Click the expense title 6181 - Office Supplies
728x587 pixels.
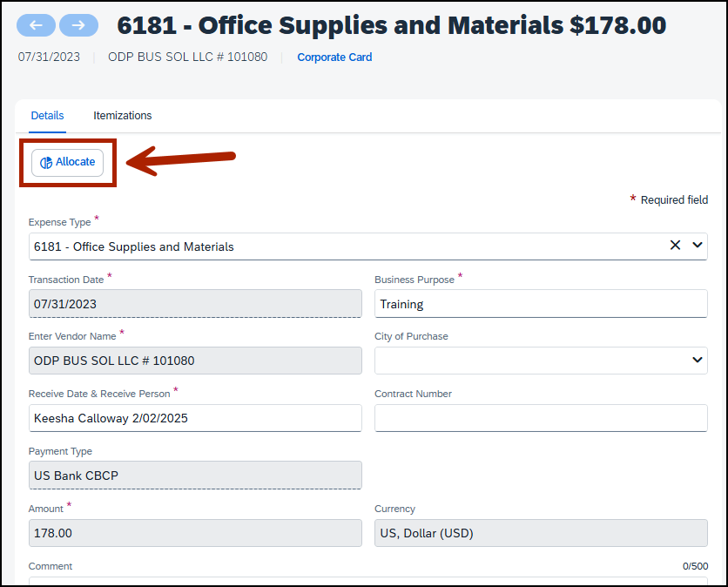[x=391, y=25]
